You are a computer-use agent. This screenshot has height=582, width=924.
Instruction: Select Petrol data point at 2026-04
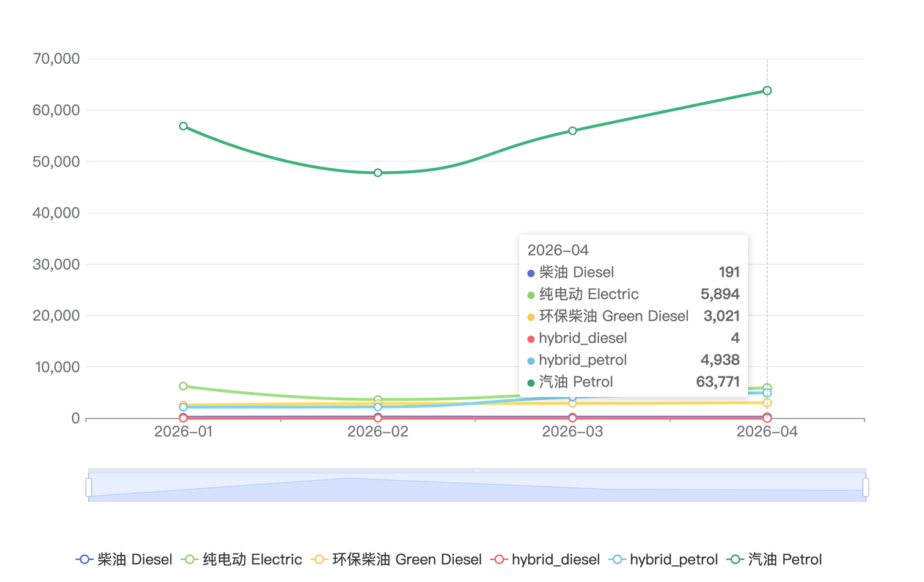pyautogui.click(x=767, y=90)
